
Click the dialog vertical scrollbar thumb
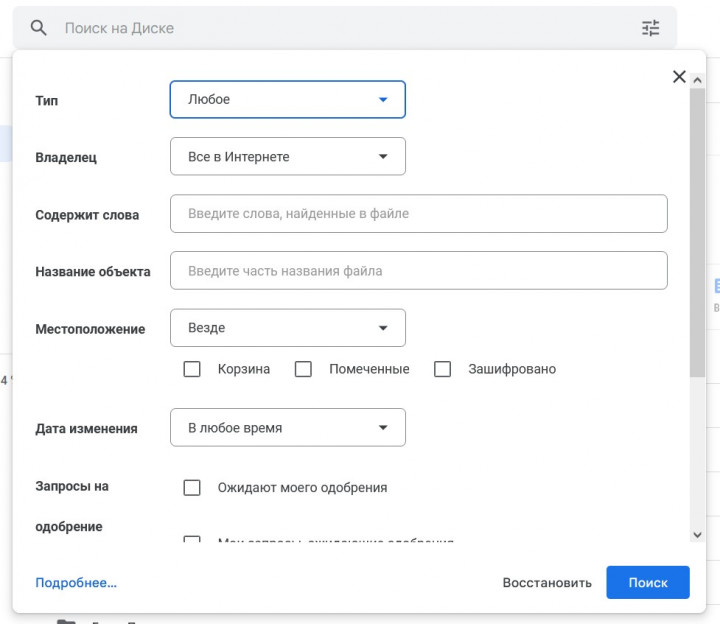point(697,232)
